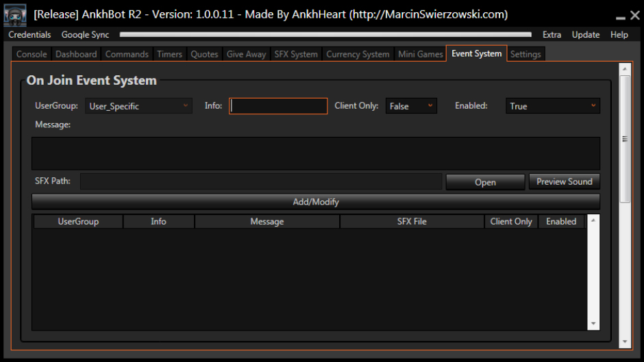Close the AnkhBot window
Image resolution: width=644 pixels, height=362 pixels.
click(635, 16)
